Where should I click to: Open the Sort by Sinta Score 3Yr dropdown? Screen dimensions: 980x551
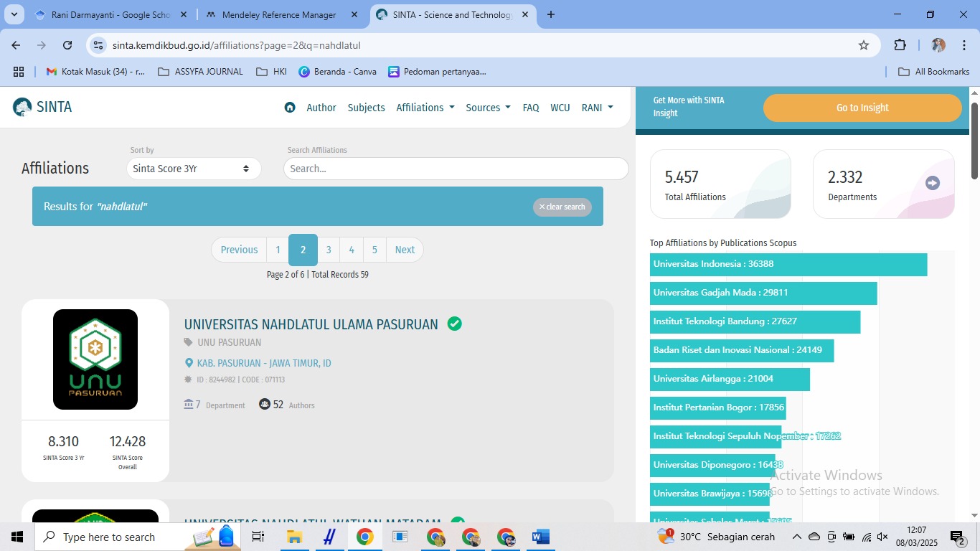(194, 169)
